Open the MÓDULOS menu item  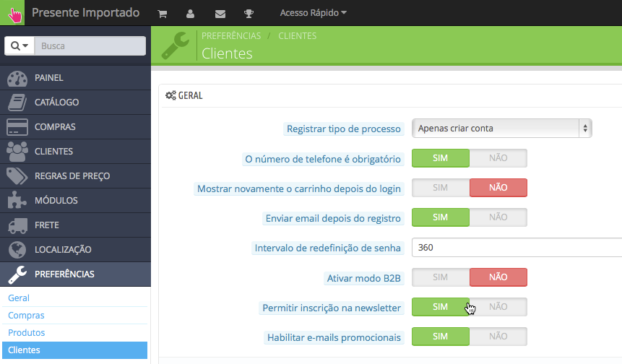75,201
